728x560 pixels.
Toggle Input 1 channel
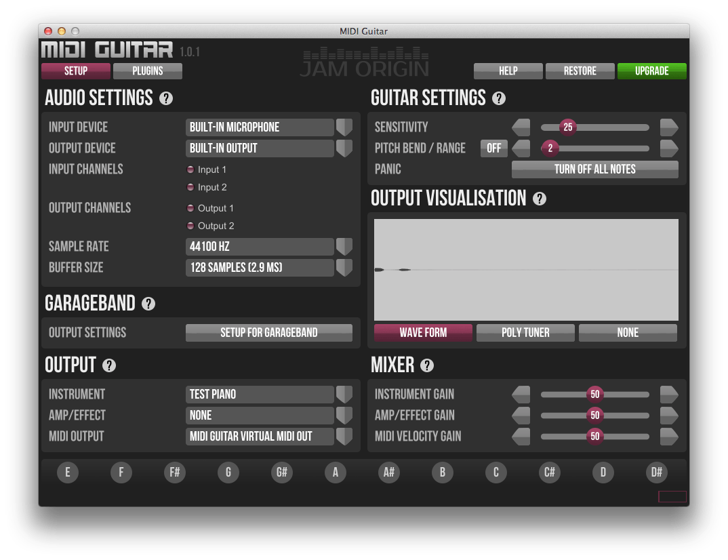pos(190,169)
